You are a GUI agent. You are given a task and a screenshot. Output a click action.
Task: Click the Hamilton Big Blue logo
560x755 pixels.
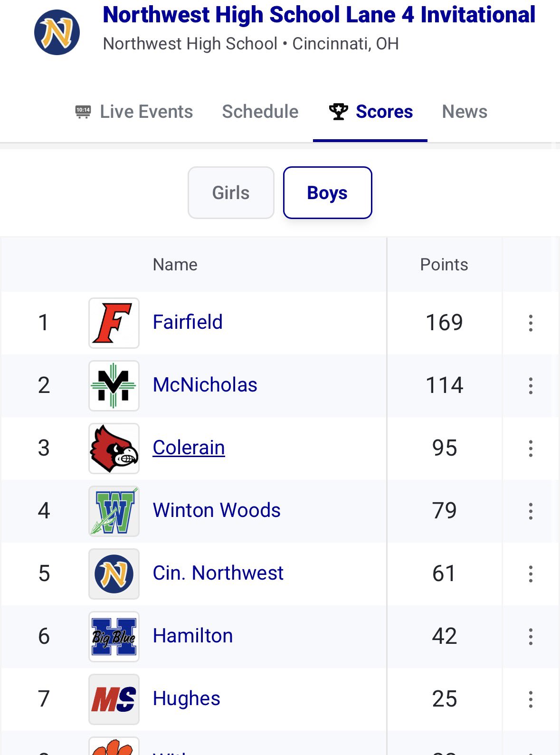click(x=114, y=637)
